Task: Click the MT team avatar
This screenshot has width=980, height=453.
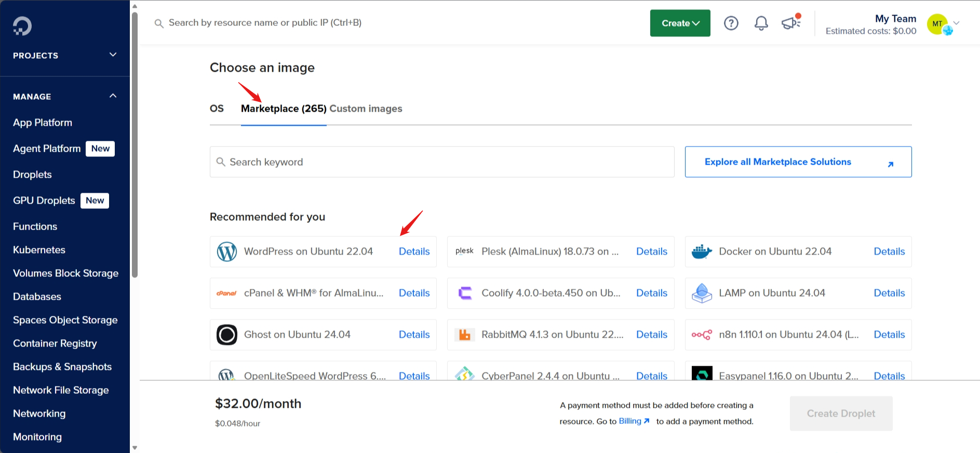Action: tap(937, 24)
